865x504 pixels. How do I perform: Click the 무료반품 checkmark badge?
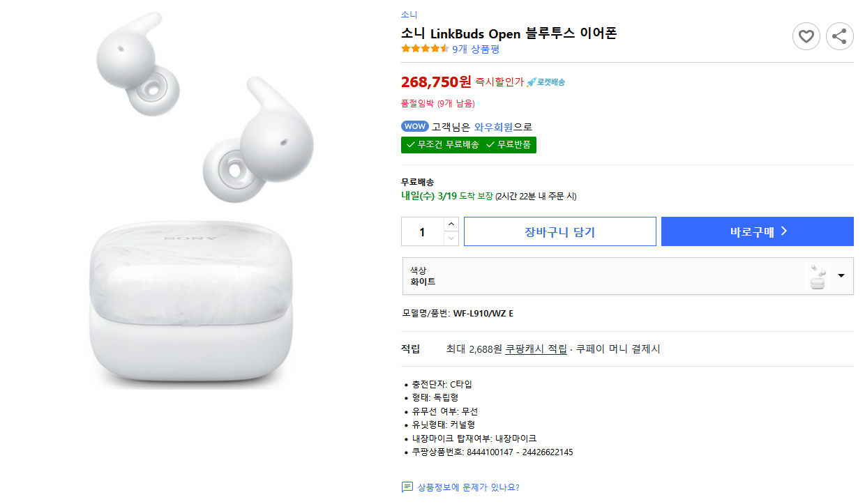point(509,144)
